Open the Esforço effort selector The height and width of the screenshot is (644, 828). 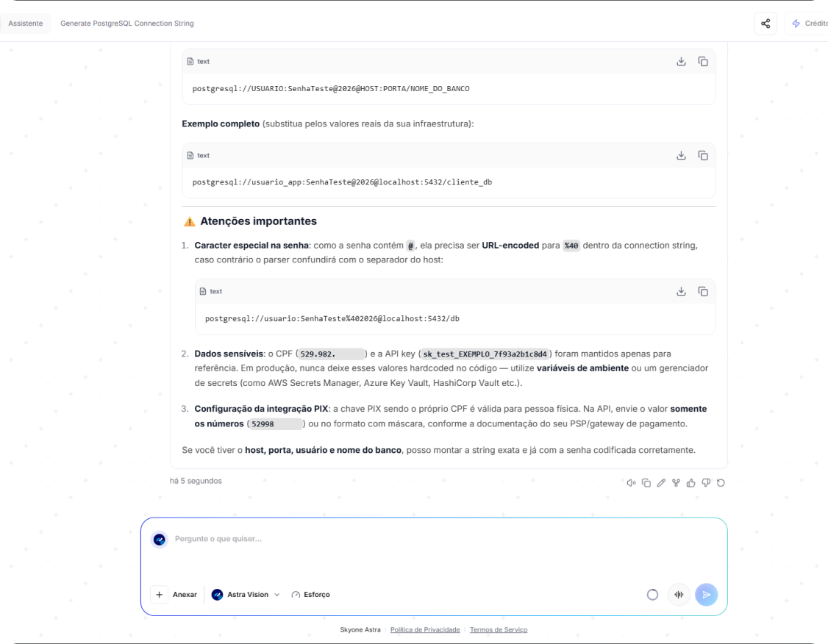pyautogui.click(x=311, y=595)
